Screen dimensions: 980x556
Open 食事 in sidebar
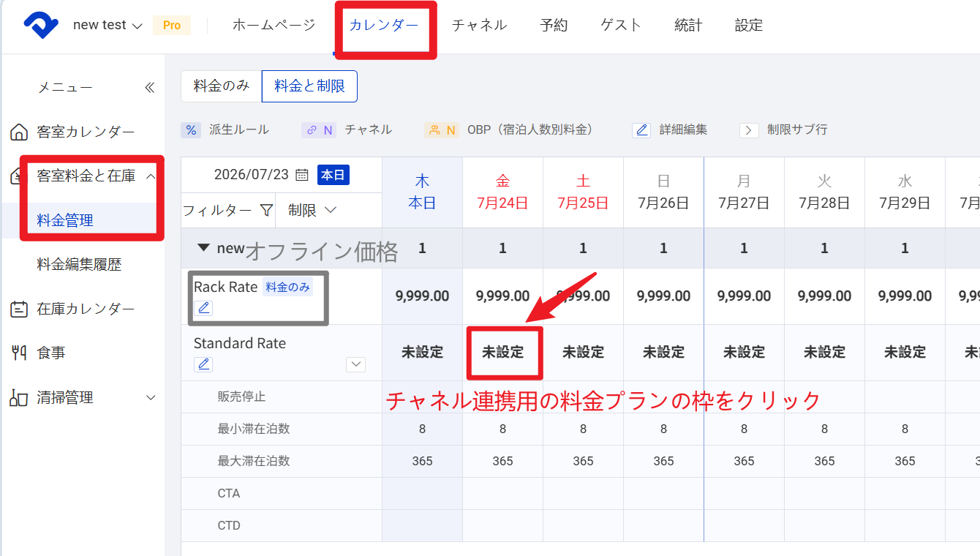tap(51, 353)
